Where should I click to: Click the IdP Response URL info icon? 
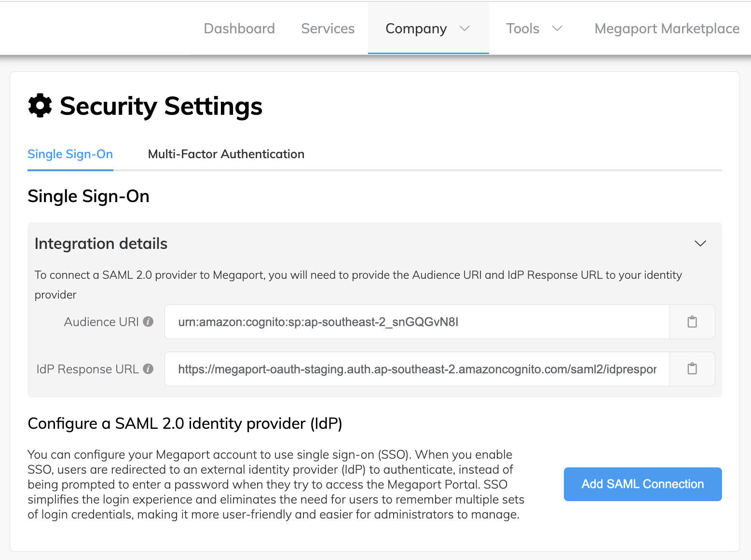click(149, 369)
